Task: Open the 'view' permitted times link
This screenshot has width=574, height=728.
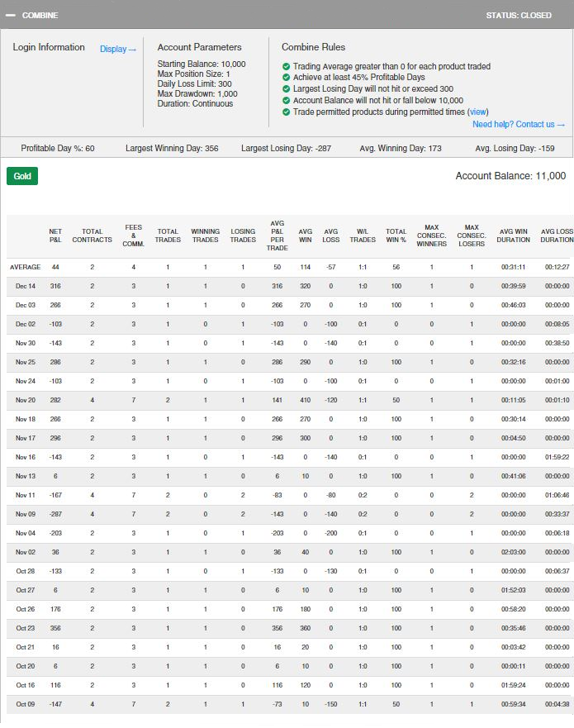Action: [478, 112]
